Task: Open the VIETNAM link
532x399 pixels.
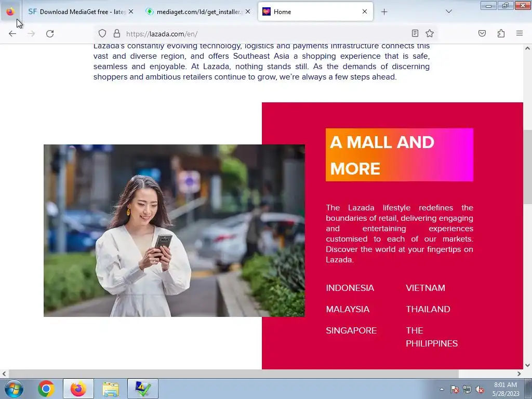Action: pyautogui.click(x=425, y=288)
